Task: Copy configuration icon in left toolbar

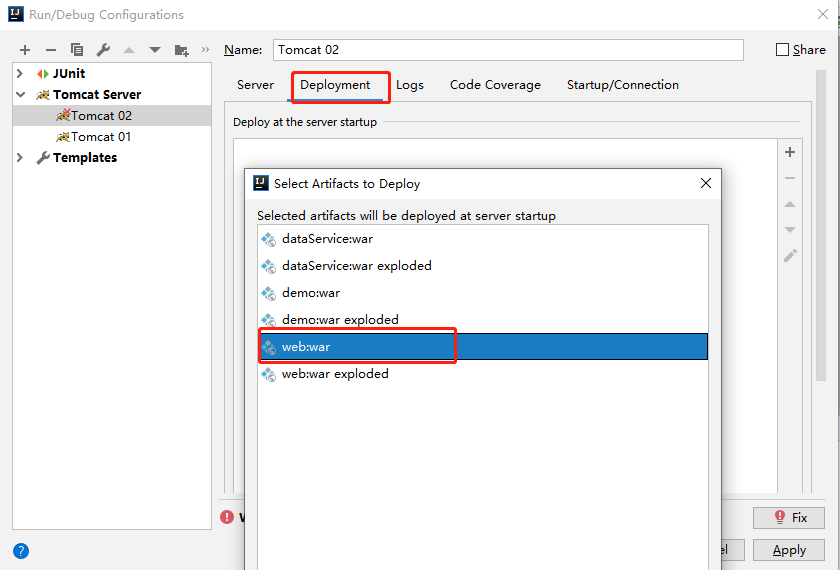Action: pyautogui.click(x=77, y=50)
